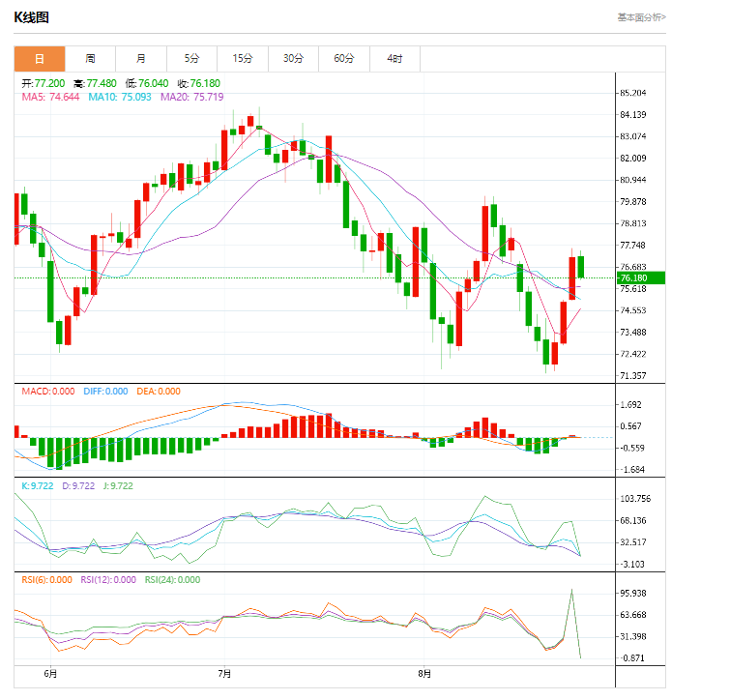Image resolution: width=730 pixels, height=700 pixels.
Task: Click the 收:76.180 closing price readout
Action: click(x=198, y=83)
